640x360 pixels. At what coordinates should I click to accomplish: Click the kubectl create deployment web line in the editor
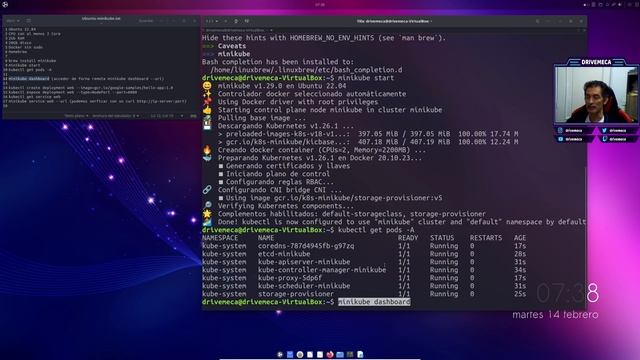90,87
